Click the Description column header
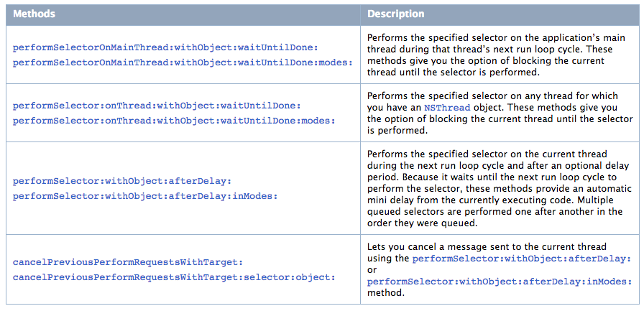The width and height of the screenshot is (644, 311). (396, 14)
